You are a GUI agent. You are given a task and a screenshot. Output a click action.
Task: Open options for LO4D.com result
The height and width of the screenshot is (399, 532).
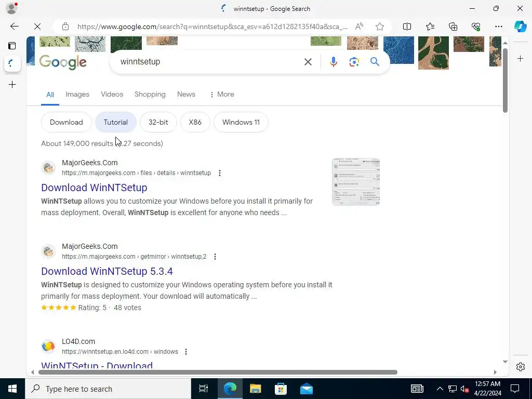click(x=186, y=352)
